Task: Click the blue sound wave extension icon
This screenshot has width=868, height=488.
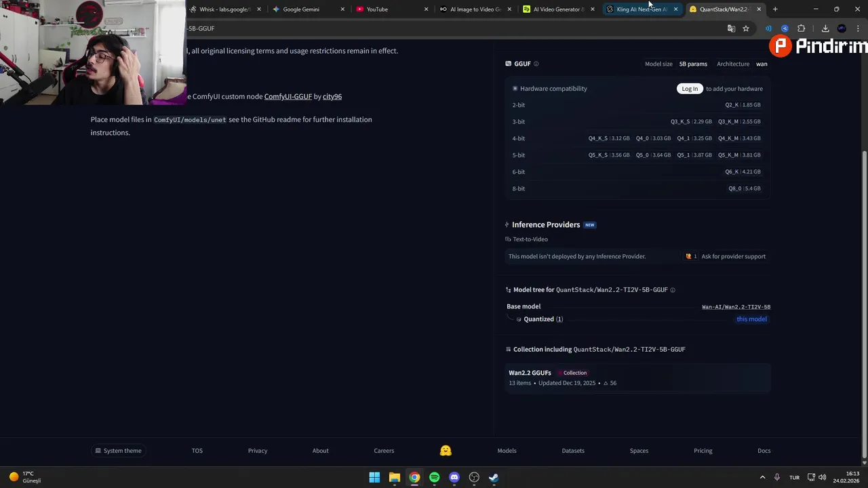Action: coord(768,28)
